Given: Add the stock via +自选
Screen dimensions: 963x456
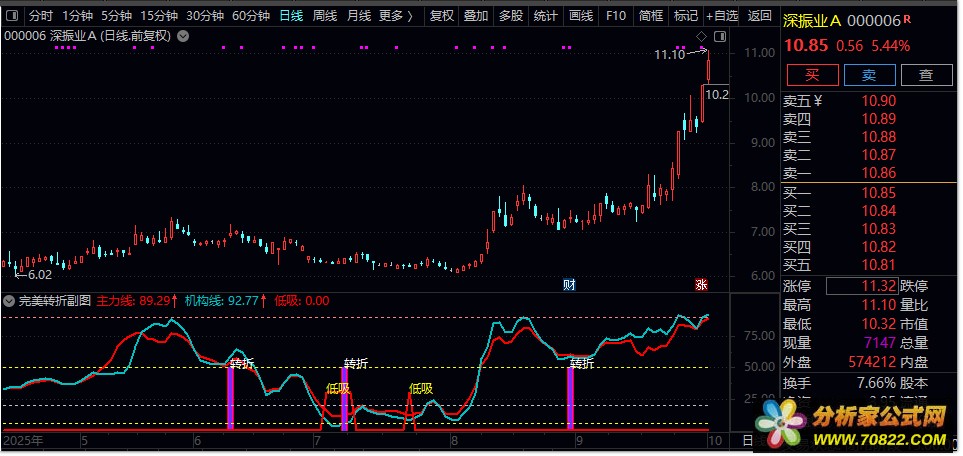Looking at the screenshot, I should tap(722, 16).
